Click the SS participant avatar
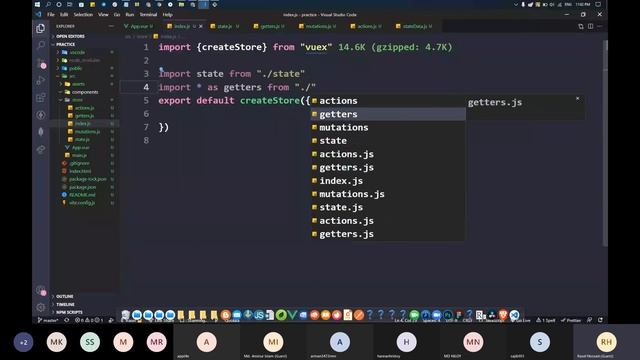 90,342
